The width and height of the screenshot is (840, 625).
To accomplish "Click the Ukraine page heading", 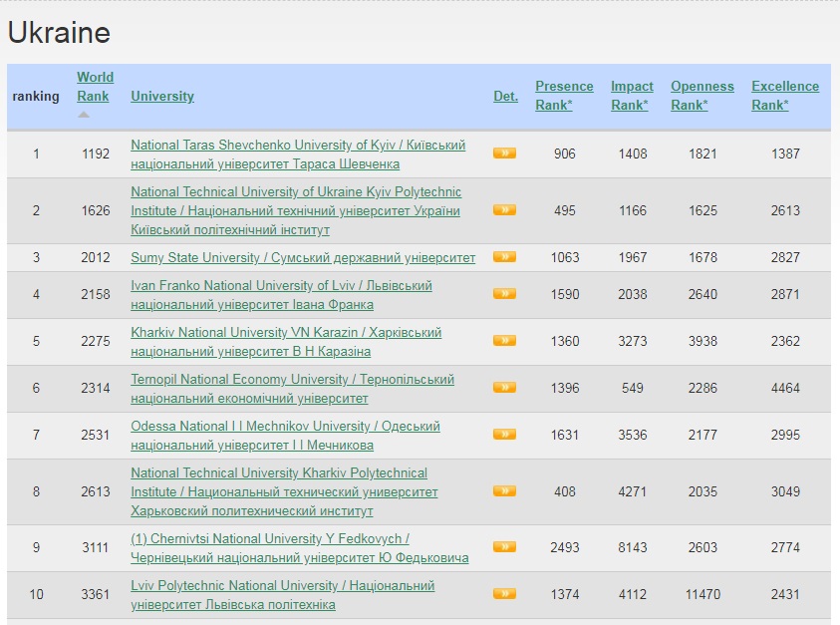I will [59, 33].
